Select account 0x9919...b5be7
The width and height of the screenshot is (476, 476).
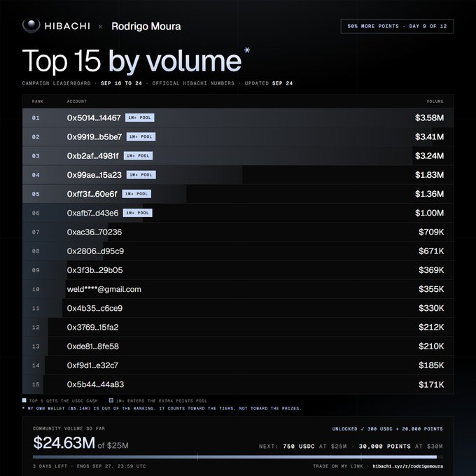point(94,137)
